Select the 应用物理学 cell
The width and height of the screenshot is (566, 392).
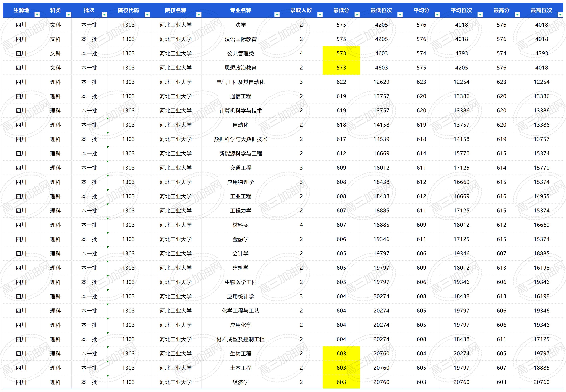pos(241,182)
